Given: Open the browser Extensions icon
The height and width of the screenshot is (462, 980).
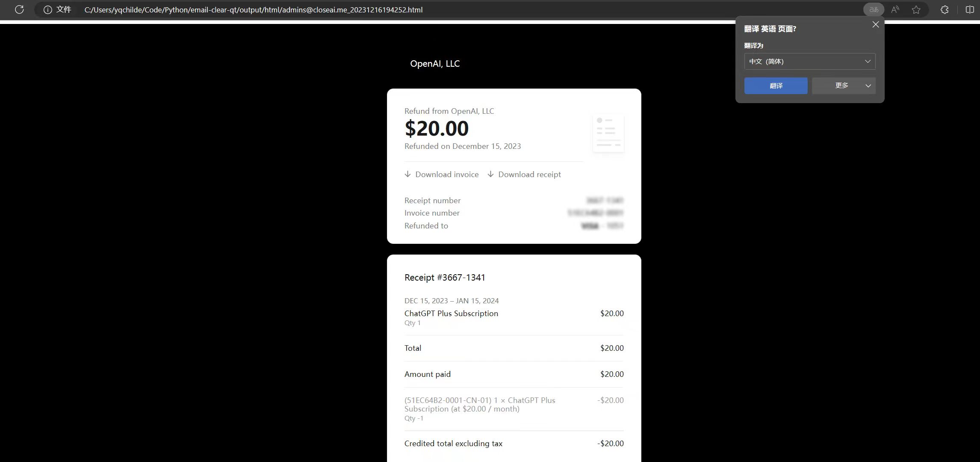Looking at the screenshot, I should (945, 9).
